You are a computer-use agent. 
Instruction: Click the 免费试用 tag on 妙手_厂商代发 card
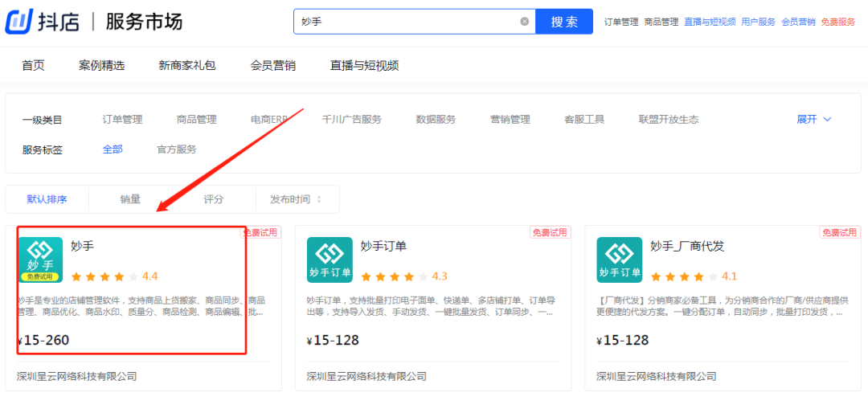(x=840, y=232)
